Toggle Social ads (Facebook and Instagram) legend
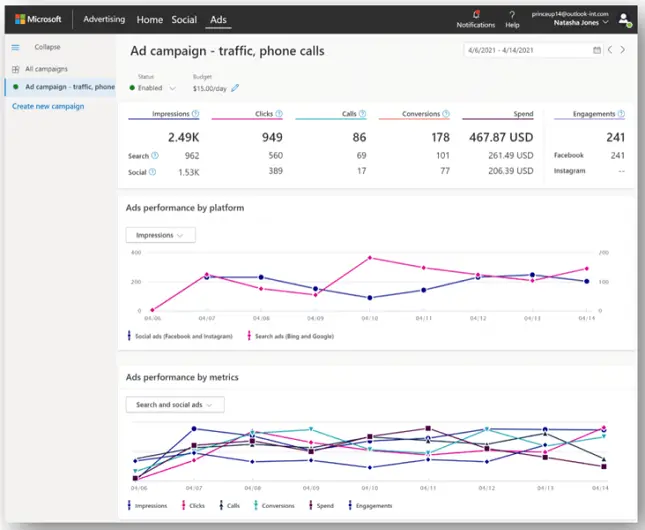This screenshot has width=645, height=530. (180, 336)
